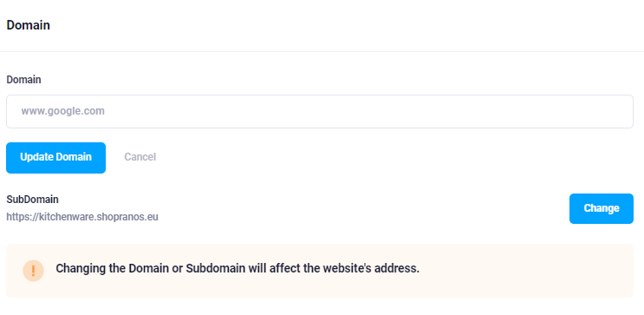This screenshot has width=644, height=315.
Task: Click the grey Cancel text link
Action: coord(140,157)
